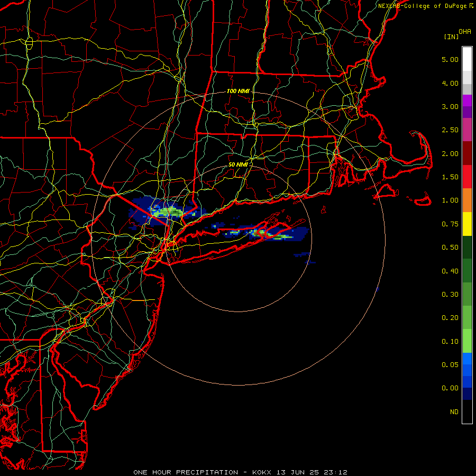Click the [IN] units label

click(x=451, y=36)
